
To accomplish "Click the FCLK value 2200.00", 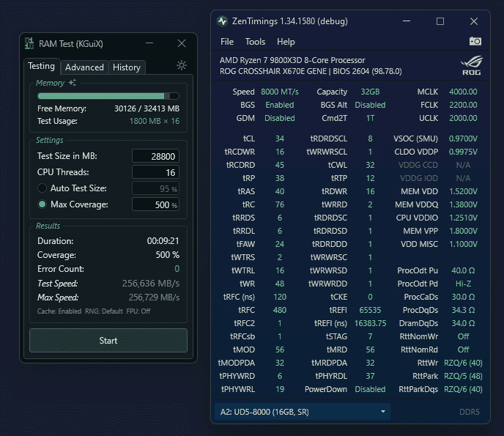I will click(463, 105).
